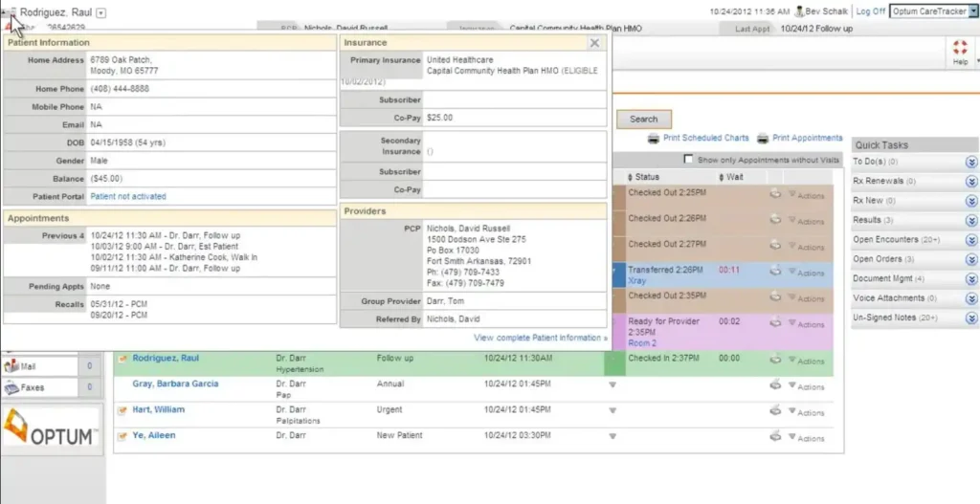Open status dropdown for Hart, William
980x504 pixels.
pos(612,410)
